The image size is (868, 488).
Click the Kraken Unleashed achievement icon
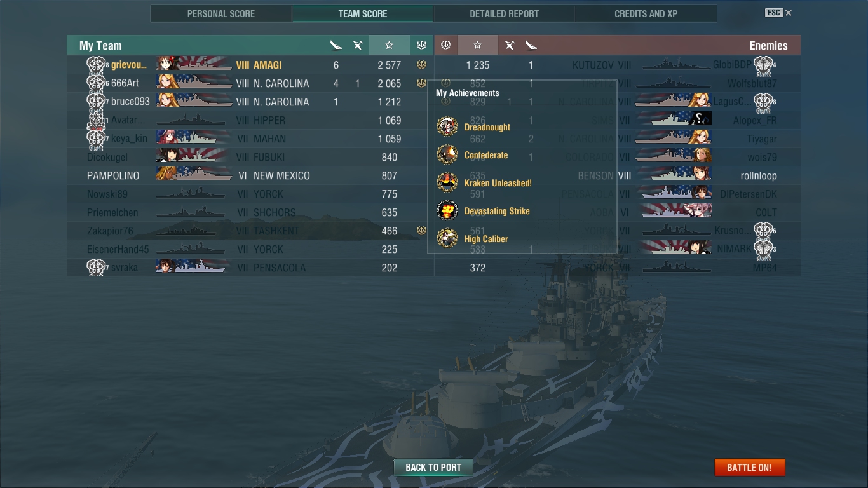(x=447, y=182)
